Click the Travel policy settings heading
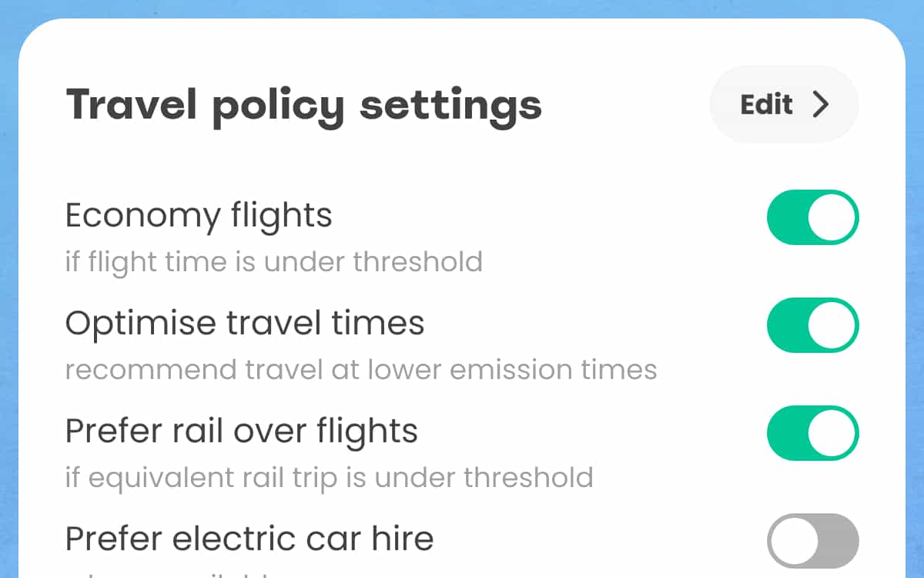Screen dimensions: 924x578 click(x=304, y=104)
